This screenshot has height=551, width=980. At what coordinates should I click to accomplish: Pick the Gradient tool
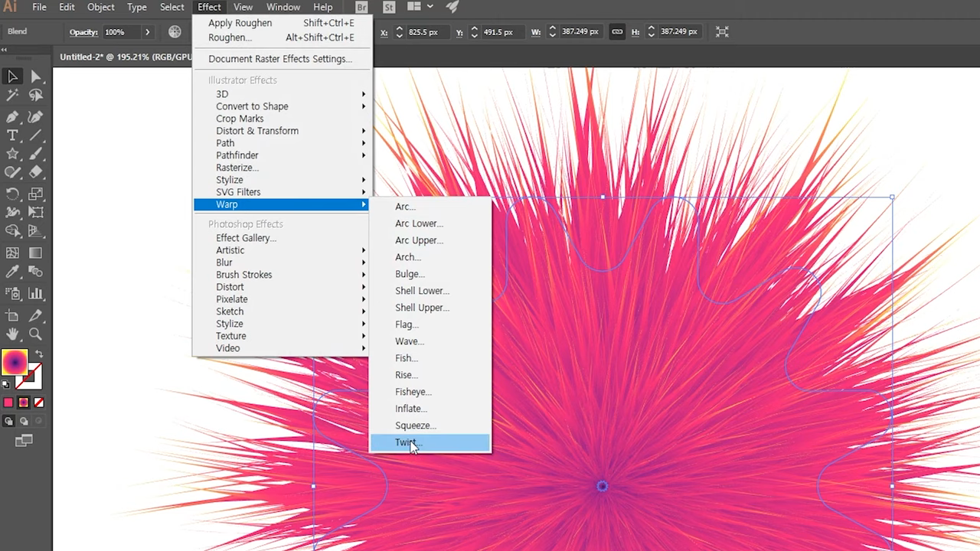[36, 253]
